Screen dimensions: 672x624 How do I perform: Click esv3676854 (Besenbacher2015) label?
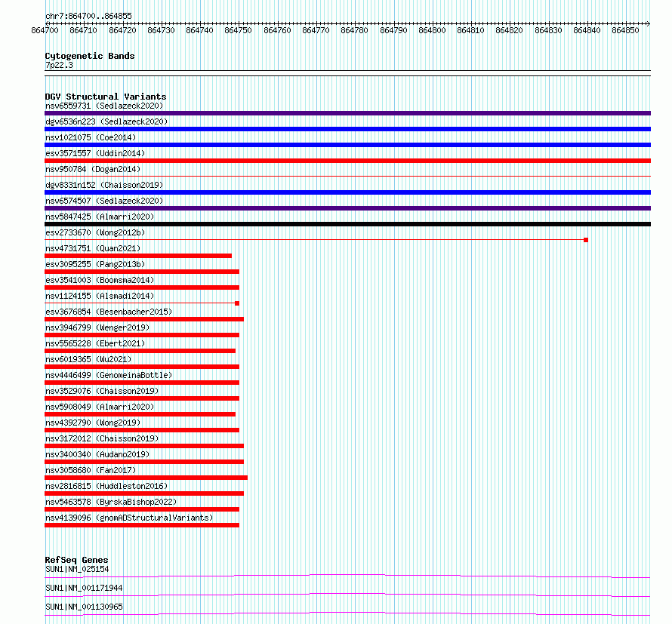point(109,312)
